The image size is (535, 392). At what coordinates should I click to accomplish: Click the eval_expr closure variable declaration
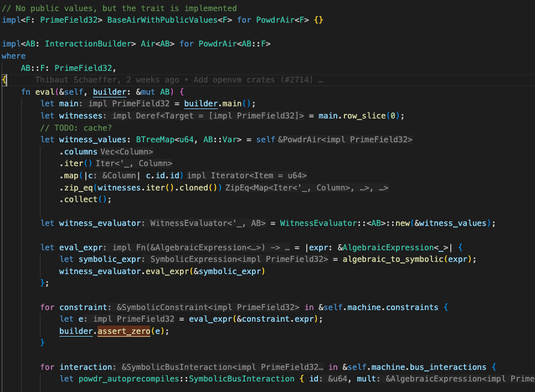point(80,247)
